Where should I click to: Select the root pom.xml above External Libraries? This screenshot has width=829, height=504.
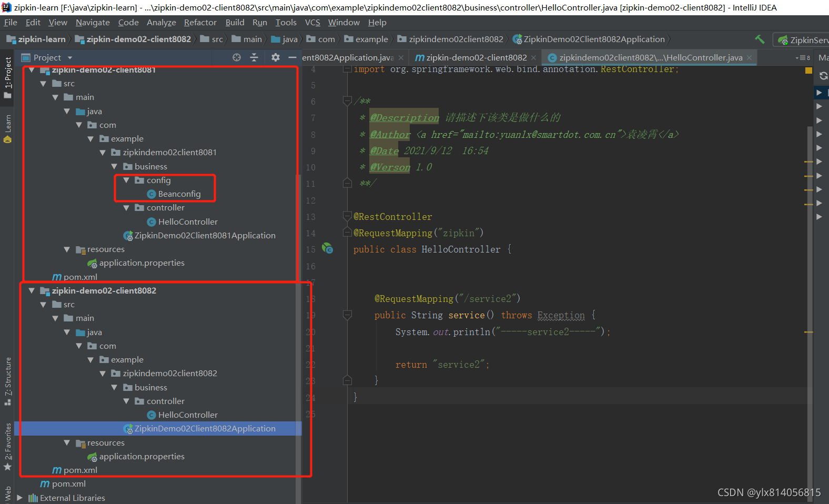point(63,484)
